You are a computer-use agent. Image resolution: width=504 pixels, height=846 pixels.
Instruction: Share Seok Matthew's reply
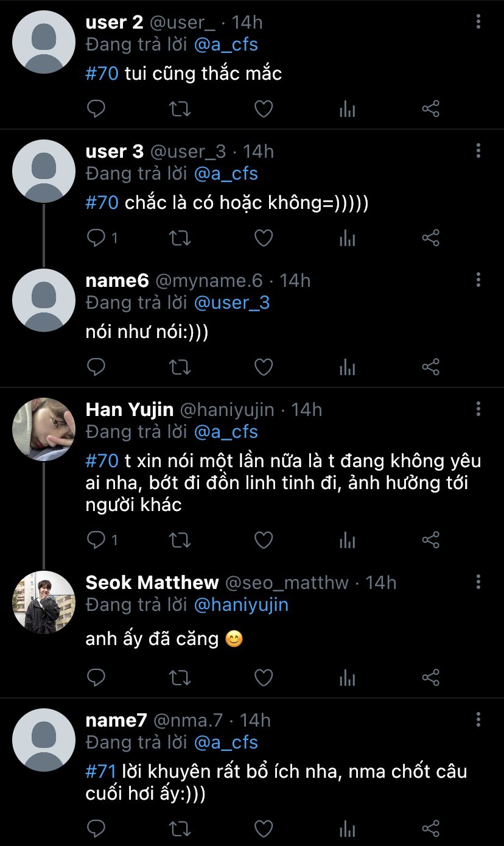[x=430, y=677]
